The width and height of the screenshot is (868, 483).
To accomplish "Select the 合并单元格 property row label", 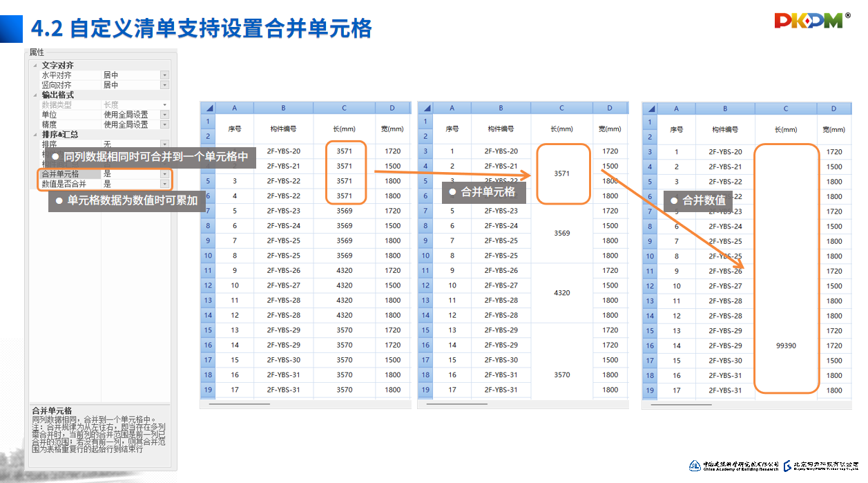I will [x=60, y=174].
